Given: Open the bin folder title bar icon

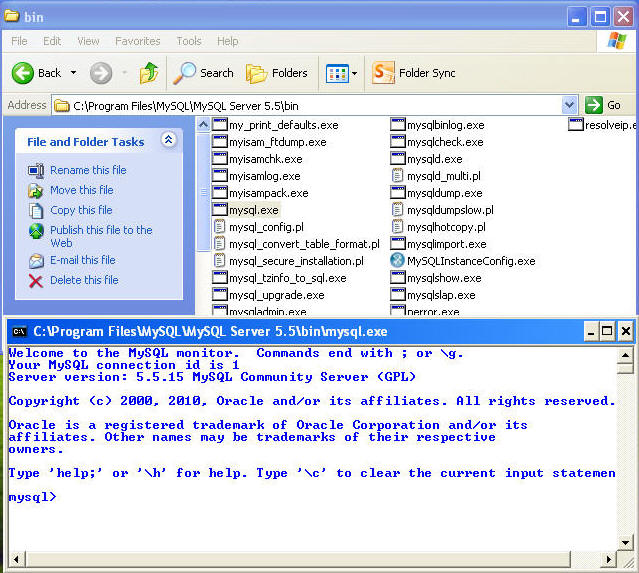Looking at the screenshot, I should pos(12,16).
